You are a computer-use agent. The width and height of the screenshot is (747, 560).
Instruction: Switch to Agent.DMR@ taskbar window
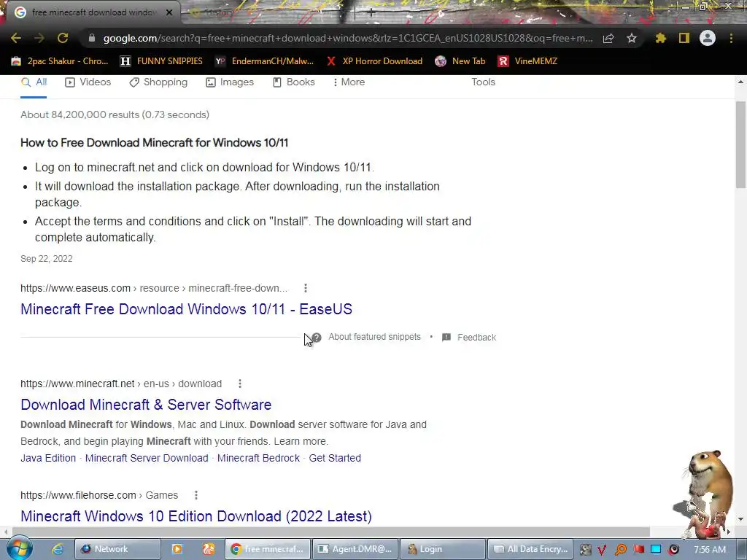[x=355, y=549]
